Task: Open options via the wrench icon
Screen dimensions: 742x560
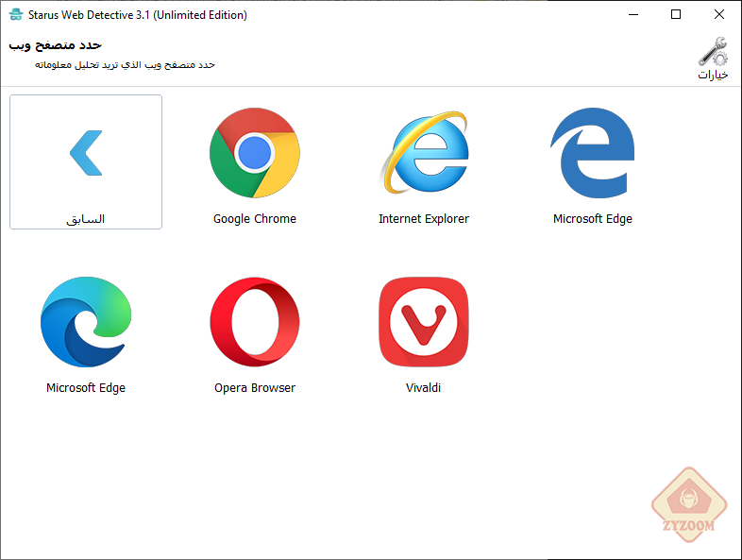Action: pos(713,51)
